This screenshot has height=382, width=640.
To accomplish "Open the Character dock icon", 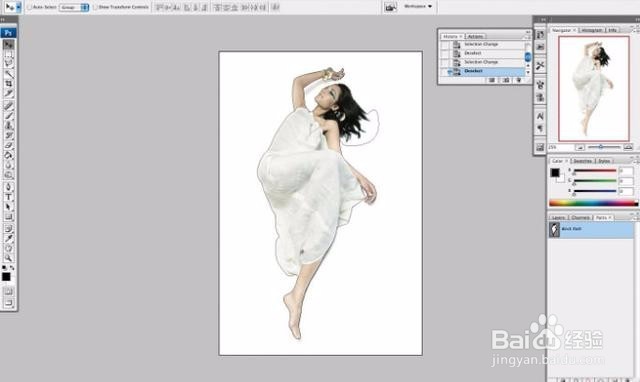I will (x=540, y=116).
